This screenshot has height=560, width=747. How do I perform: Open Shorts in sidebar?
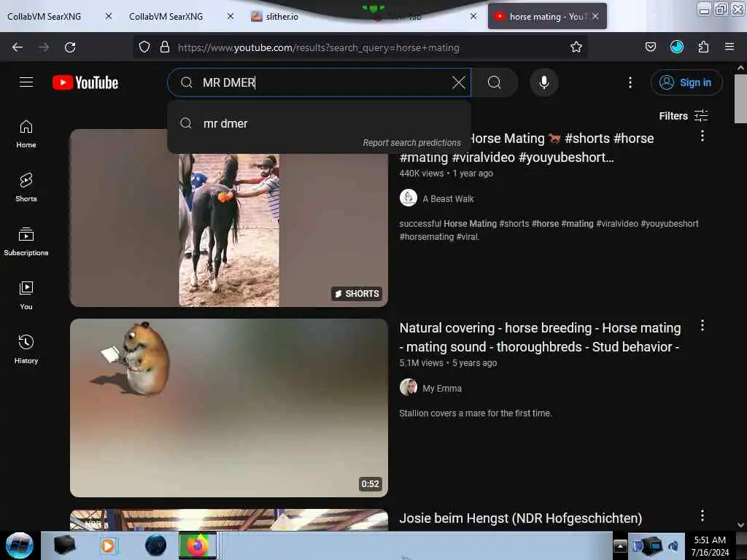[26, 187]
